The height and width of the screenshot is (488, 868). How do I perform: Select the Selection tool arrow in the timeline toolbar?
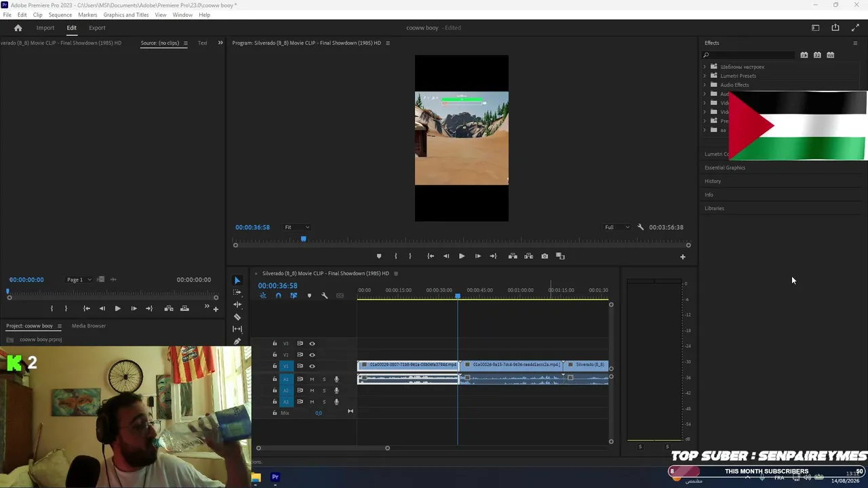pos(237,281)
